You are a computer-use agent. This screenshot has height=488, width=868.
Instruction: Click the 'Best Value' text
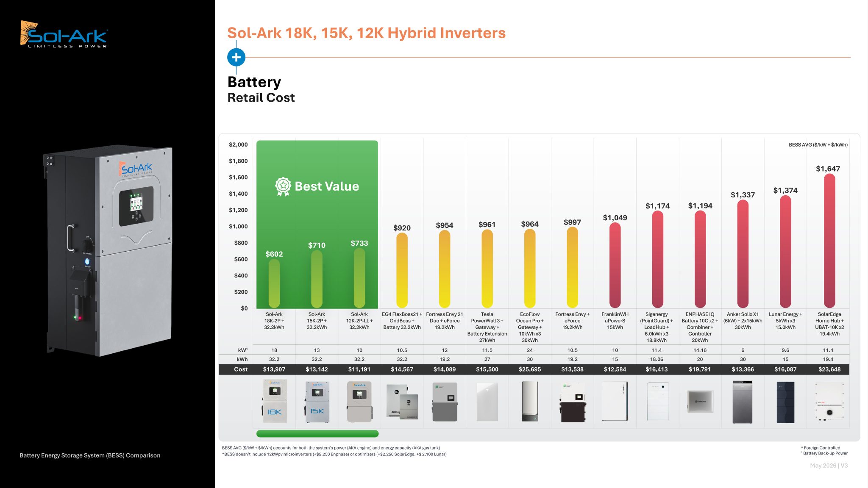(327, 186)
